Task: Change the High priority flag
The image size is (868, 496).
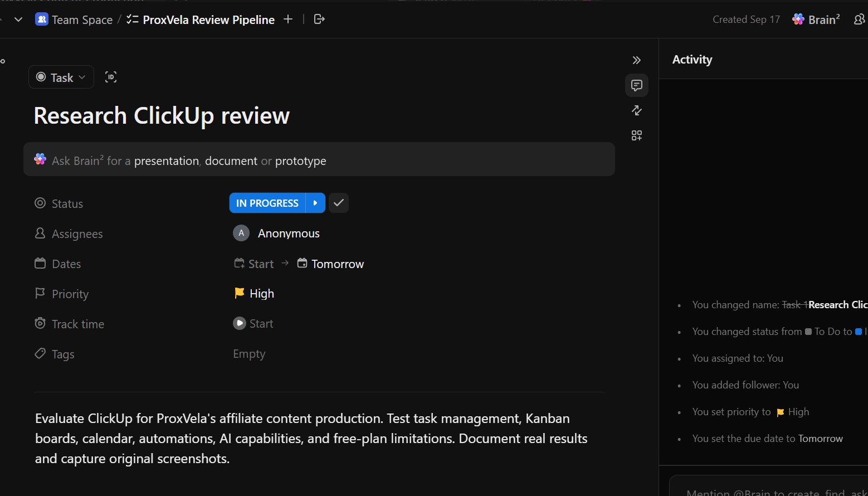Action: click(x=254, y=293)
